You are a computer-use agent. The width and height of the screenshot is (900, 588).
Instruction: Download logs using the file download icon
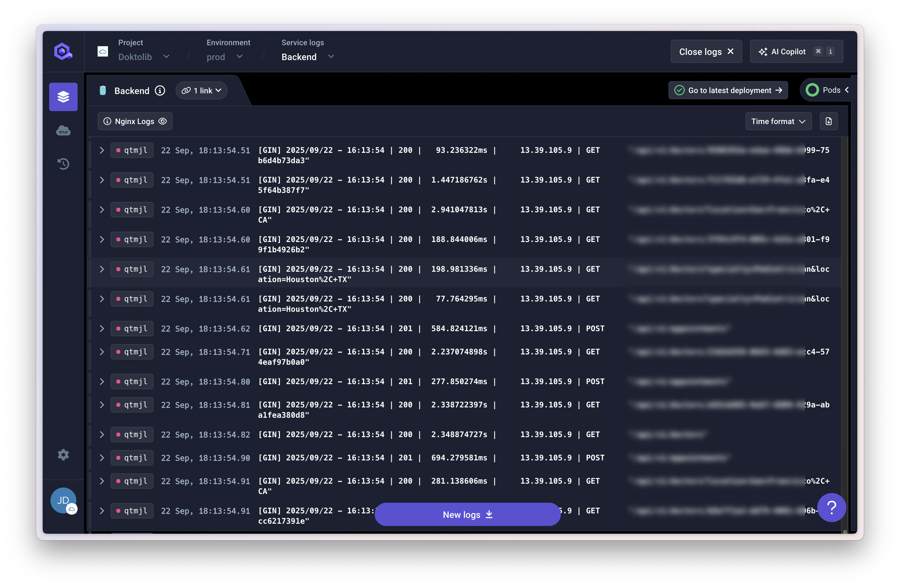coord(829,121)
